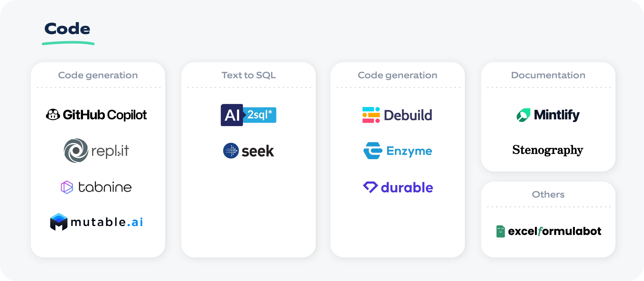Click the Others card heading
This screenshot has height=281, width=644.
[x=548, y=194]
